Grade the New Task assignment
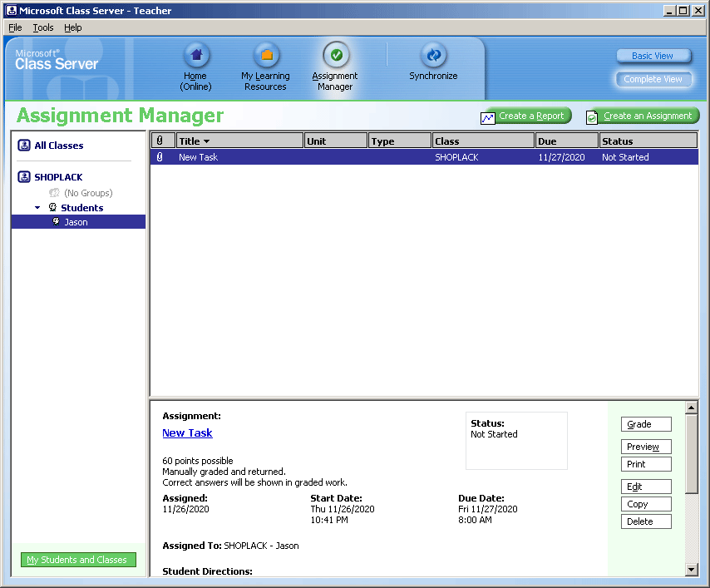Screen dimensions: 710x588 tap(646, 424)
